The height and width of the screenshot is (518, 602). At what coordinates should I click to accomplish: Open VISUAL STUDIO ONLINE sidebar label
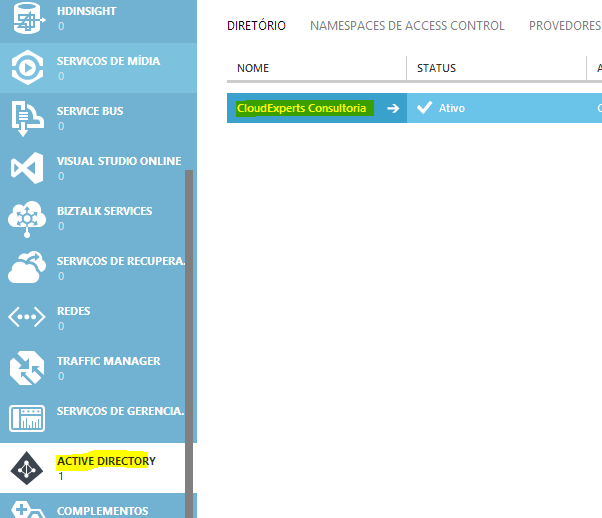tap(119, 161)
